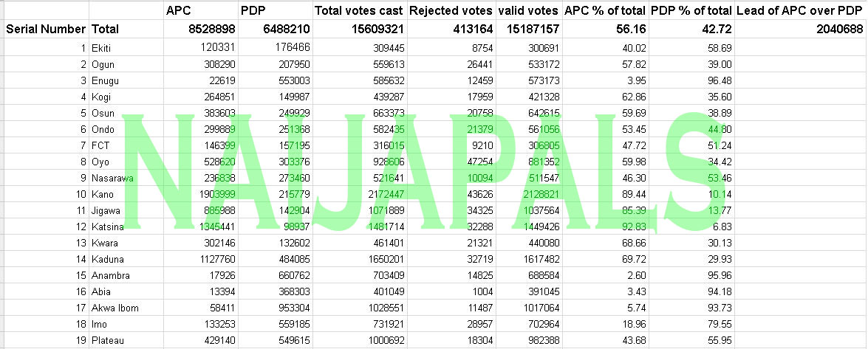The width and height of the screenshot is (868, 349).
Task: Click Plateau valid votes cell 982388
Action: click(x=529, y=340)
